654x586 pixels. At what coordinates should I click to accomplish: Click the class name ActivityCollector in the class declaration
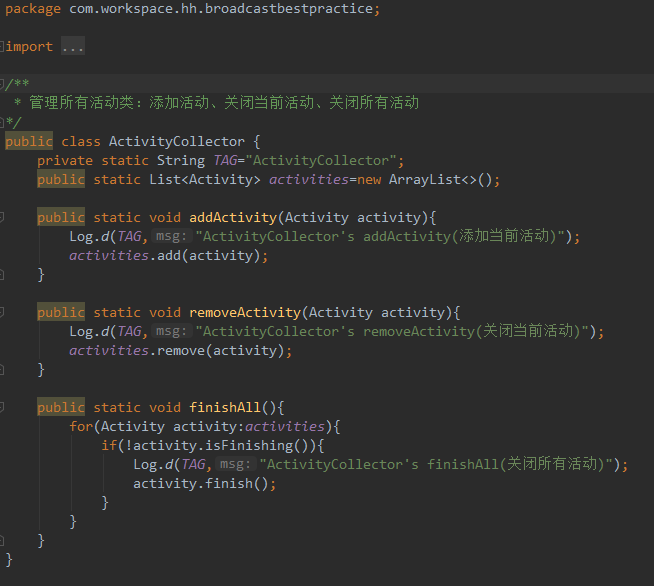click(x=177, y=141)
